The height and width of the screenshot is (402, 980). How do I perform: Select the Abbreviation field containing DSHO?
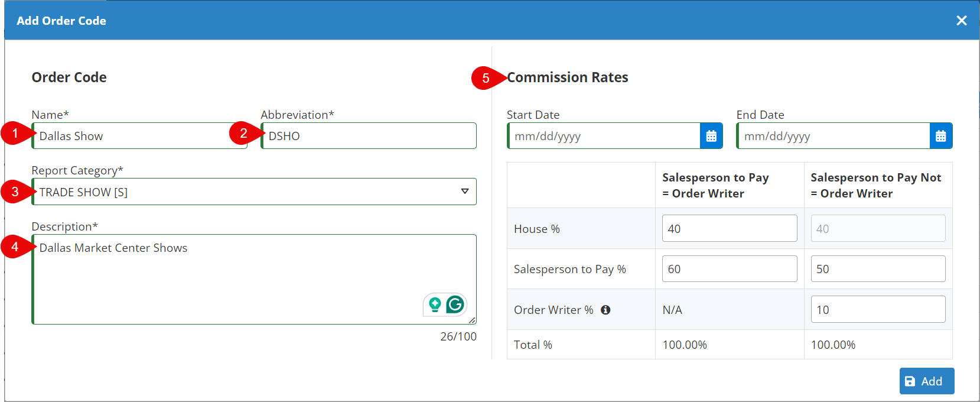coord(369,136)
